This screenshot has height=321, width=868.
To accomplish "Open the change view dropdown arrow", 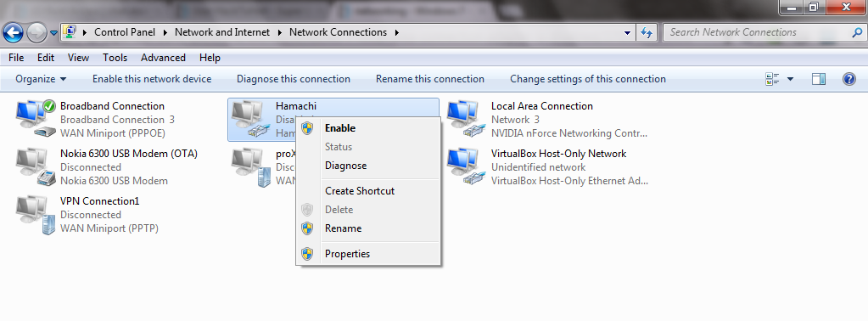I will [790, 79].
